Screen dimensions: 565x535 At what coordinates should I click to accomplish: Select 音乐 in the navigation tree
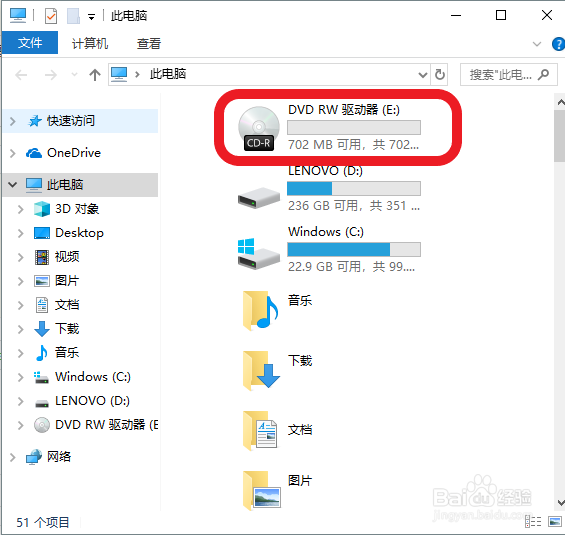(x=67, y=353)
